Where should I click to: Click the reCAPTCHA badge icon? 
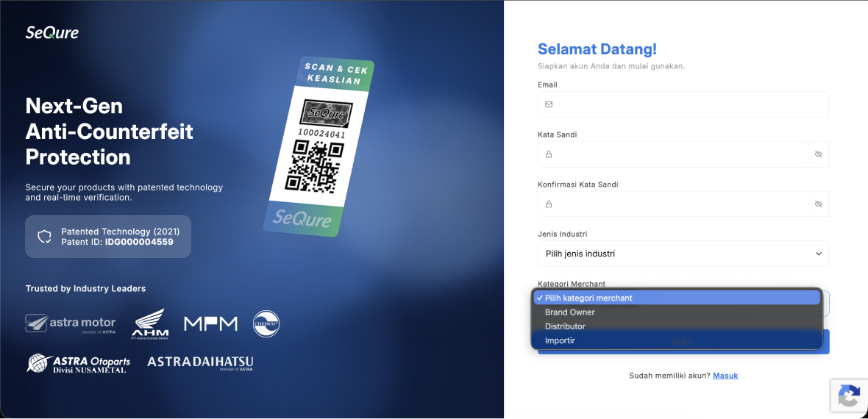(849, 395)
